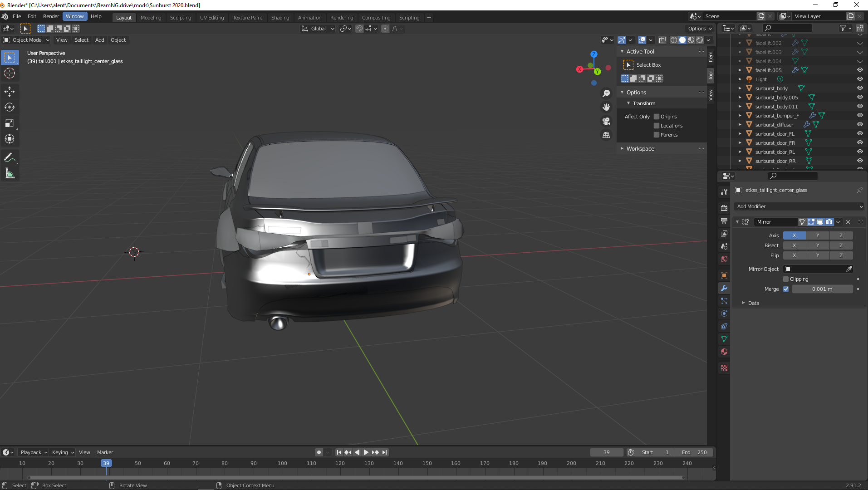Open the Material properties tab icon

(724, 352)
